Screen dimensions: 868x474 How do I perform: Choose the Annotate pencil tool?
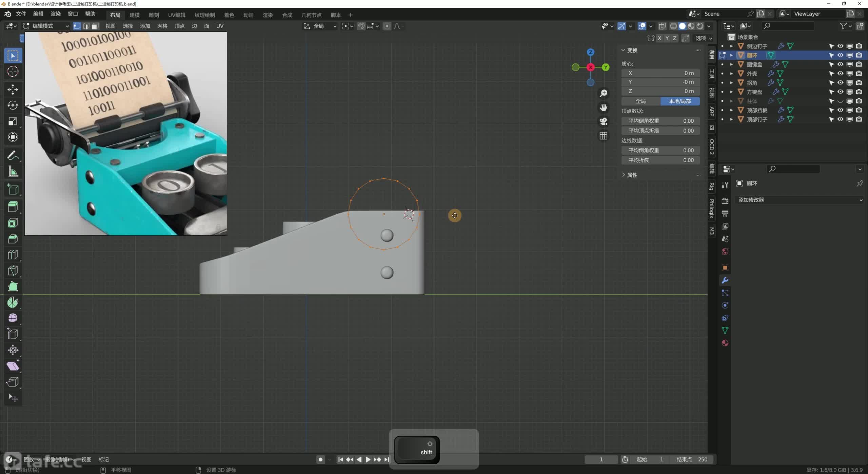point(13,156)
